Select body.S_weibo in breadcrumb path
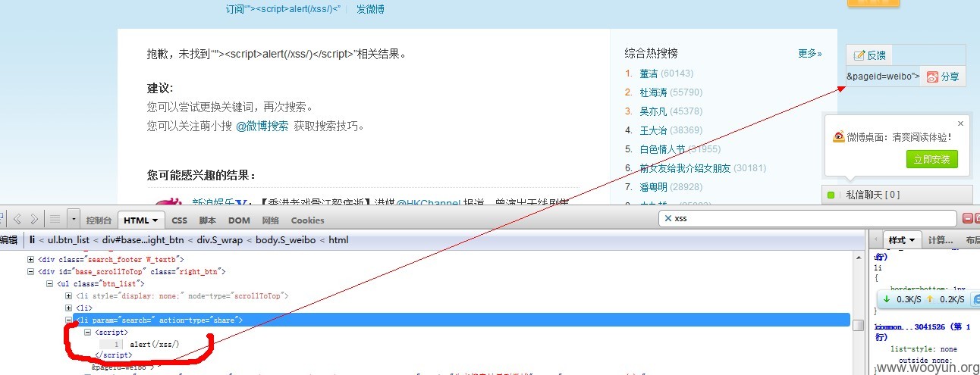980x375 pixels. [286, 240]
